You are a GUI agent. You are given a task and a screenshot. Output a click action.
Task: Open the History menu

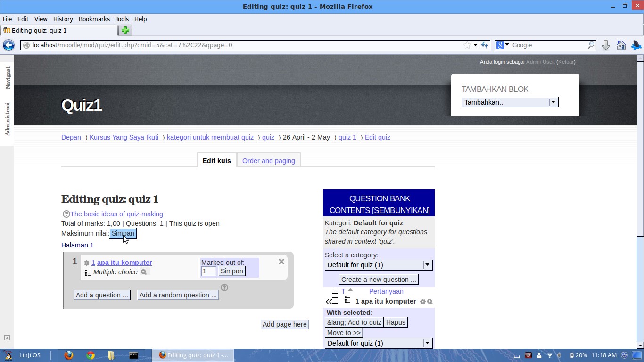click(63, 19)
